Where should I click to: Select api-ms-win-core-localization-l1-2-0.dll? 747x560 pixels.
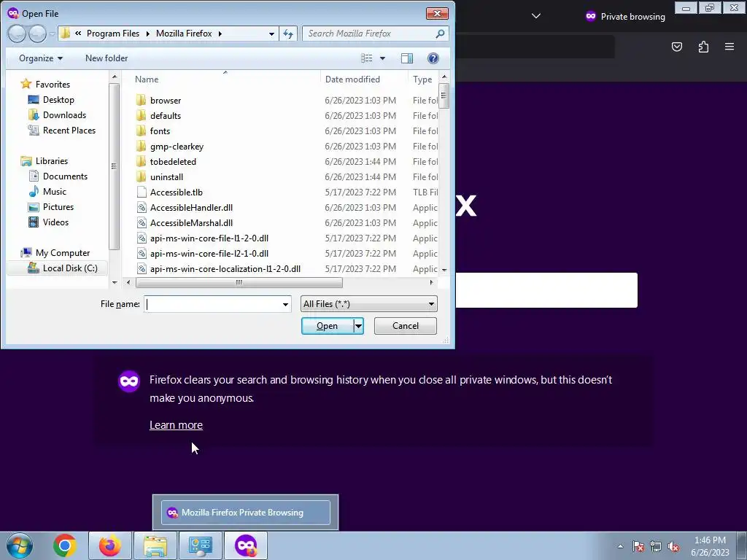pos(225,268)
